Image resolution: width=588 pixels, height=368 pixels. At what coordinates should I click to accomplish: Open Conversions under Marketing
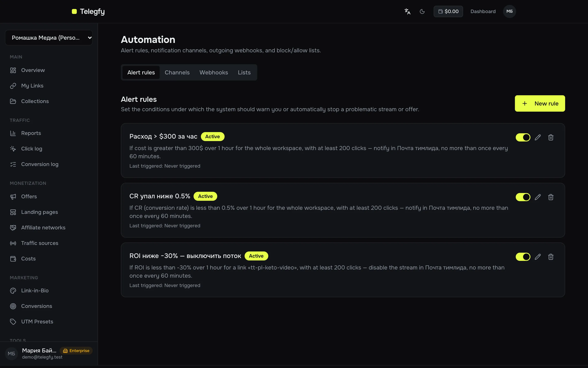49,306
